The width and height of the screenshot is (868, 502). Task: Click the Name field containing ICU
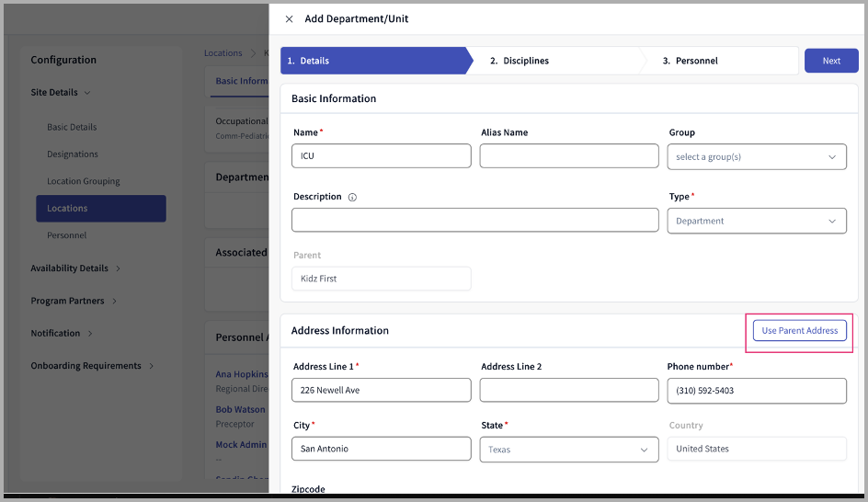(381, 156)
